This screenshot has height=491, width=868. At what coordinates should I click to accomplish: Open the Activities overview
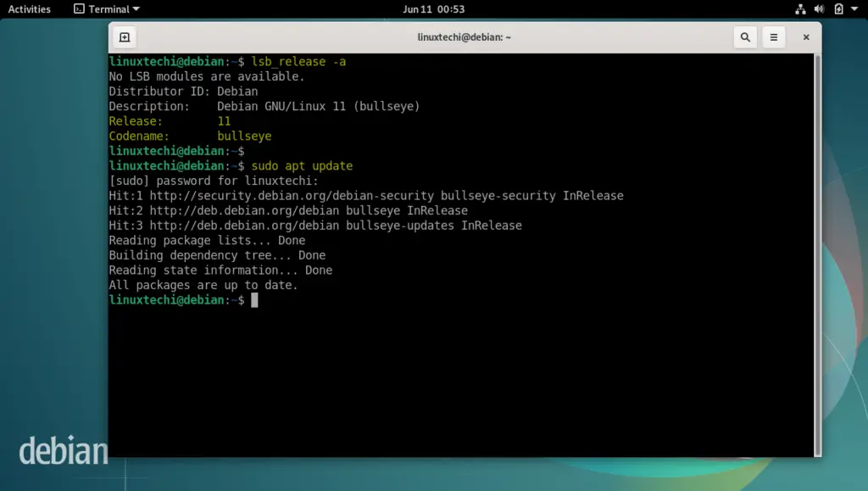click(29, 8)
